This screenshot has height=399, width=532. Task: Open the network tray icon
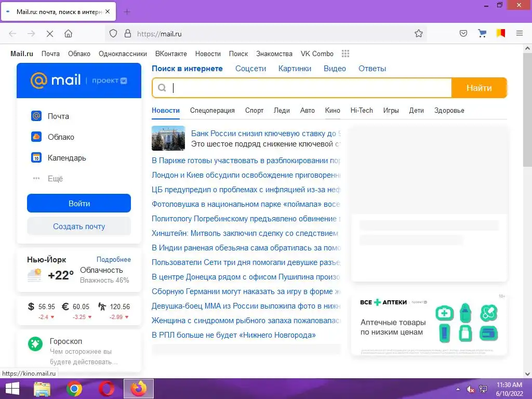[483, 389]
